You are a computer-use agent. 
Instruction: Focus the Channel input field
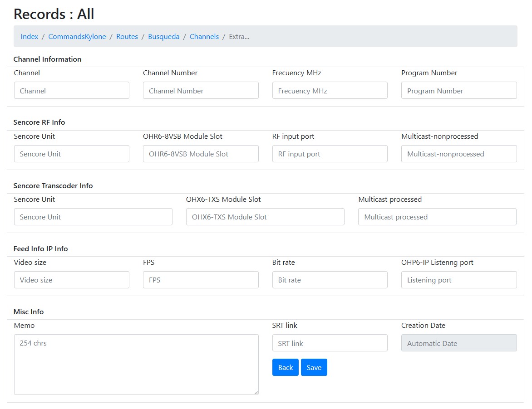(x=72, y=91)
